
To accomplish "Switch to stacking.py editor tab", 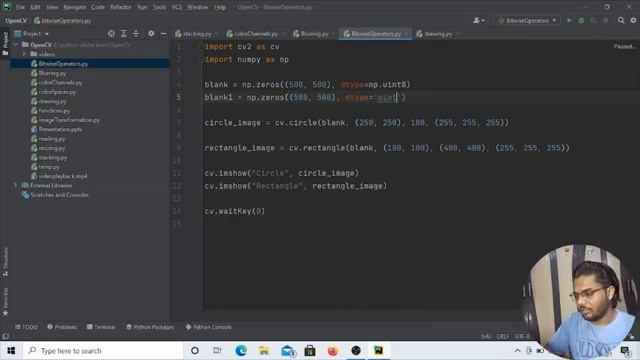I will click(x=196, y=33).
